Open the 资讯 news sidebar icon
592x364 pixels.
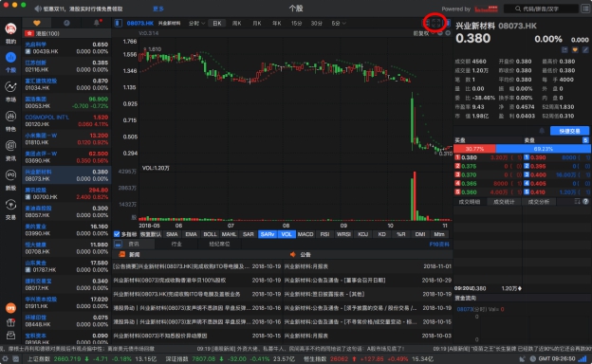point(10,146)
